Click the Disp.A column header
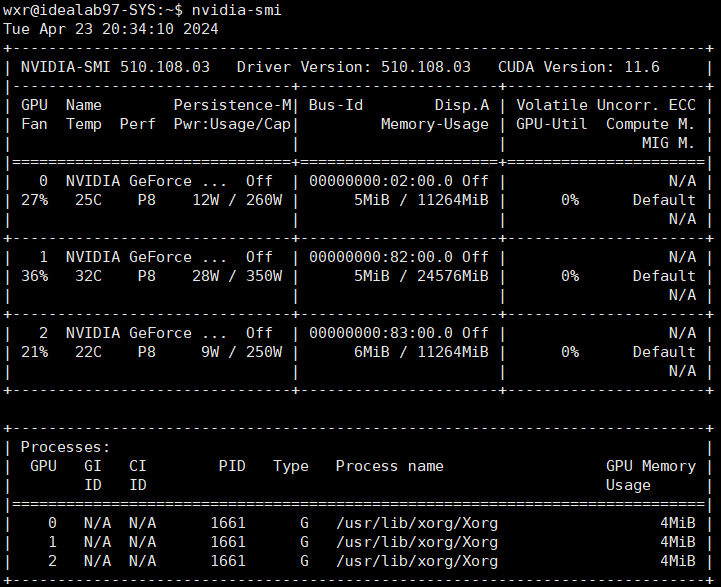This screenshot has height=587, width=721. pos(462,105)
